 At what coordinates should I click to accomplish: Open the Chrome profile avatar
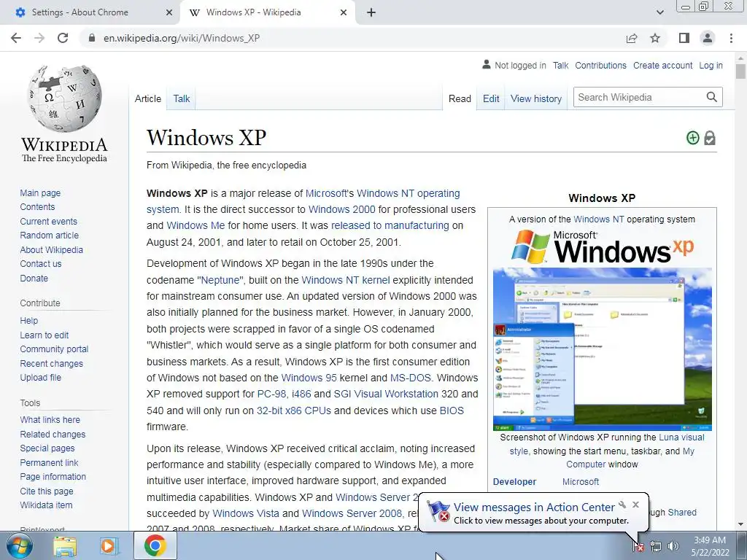(x=708, y=38)
